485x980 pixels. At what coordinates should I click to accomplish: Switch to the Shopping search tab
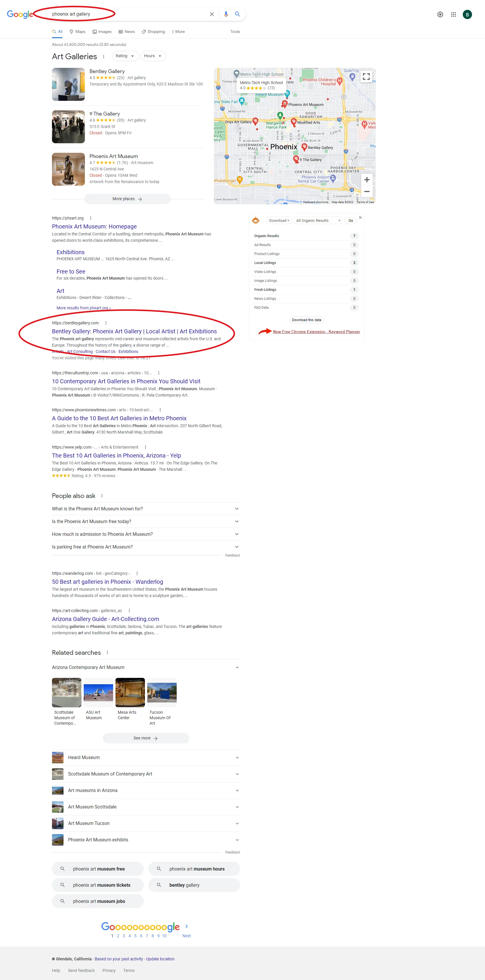pyautogui.click(x=153, y=31)
